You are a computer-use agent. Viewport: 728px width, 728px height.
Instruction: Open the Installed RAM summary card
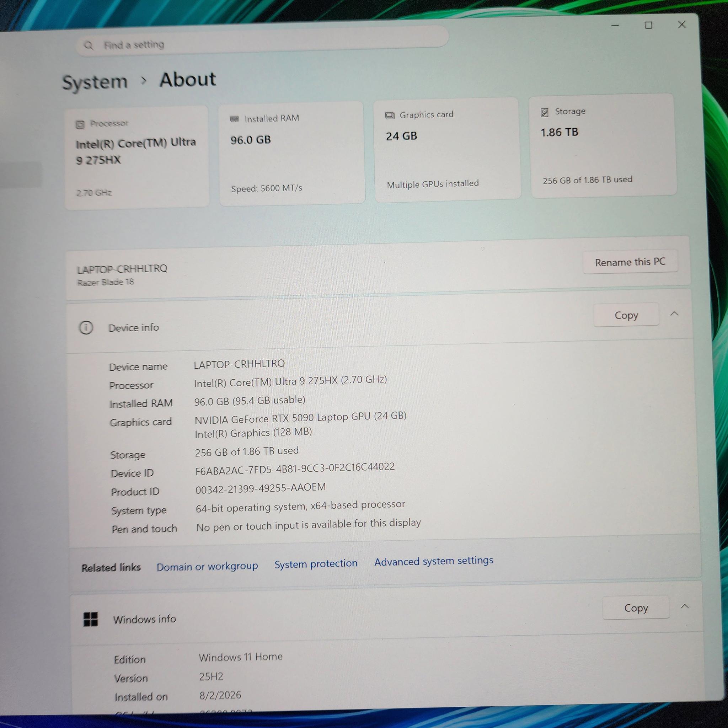[292, 153]
